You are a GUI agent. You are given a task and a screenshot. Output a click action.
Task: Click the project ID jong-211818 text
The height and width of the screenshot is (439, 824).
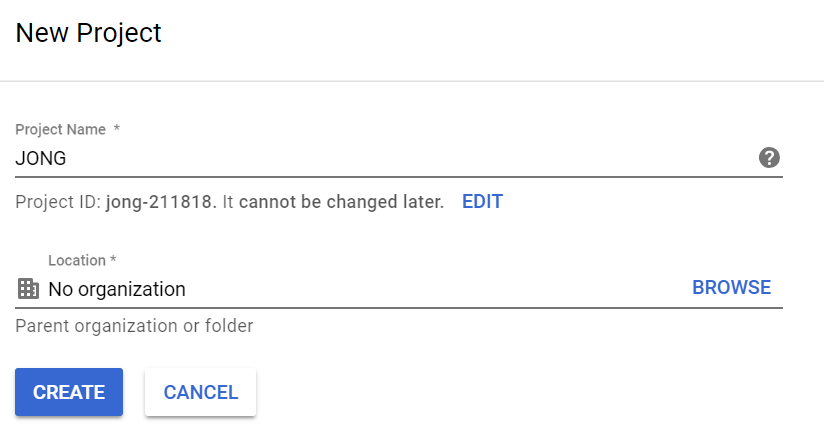(160, 202)
